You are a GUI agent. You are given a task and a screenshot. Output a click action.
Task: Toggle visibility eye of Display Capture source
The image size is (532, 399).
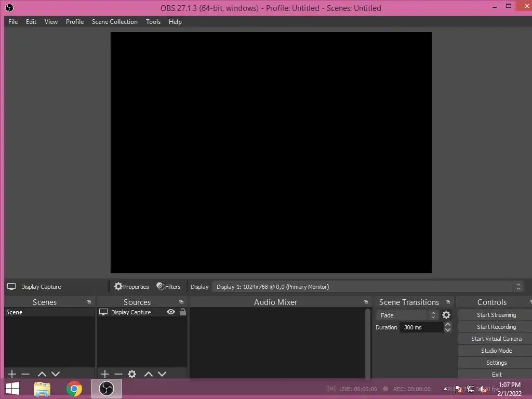click(x=171, y=312)
